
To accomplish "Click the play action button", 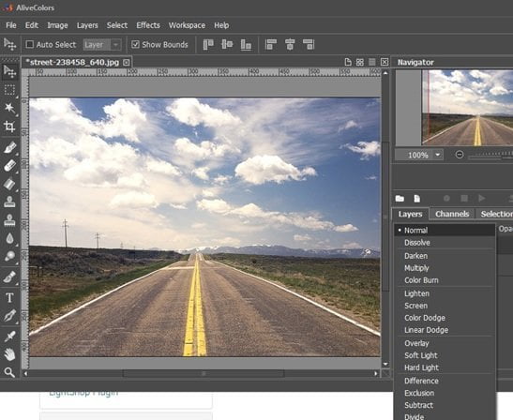I will point(481,198).
